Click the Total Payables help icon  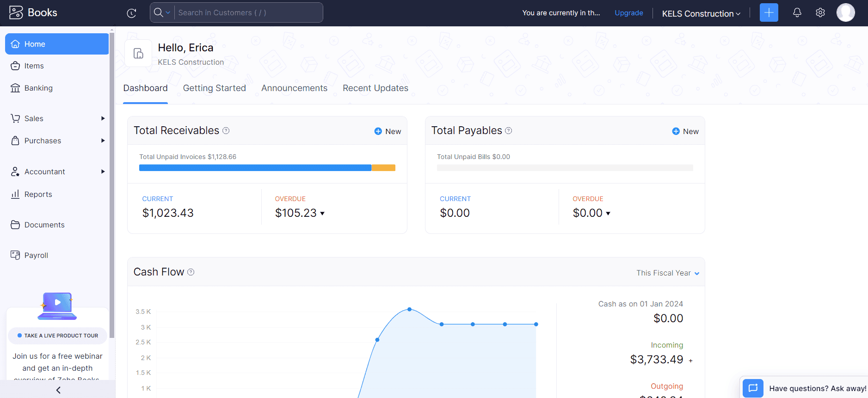[509, 131]
